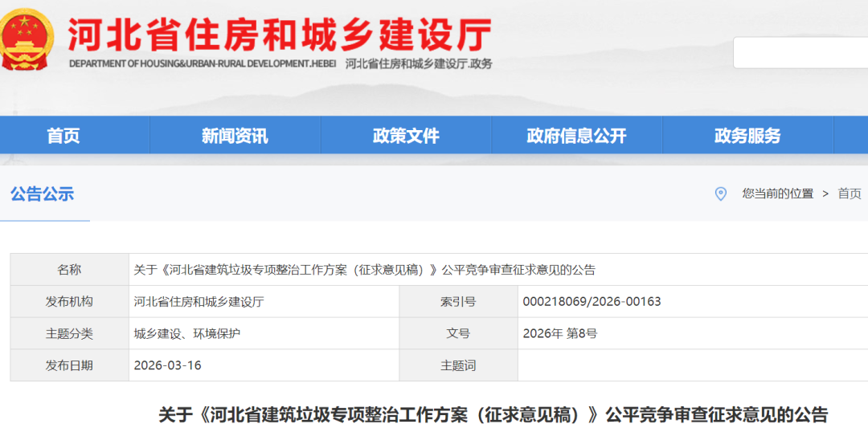Click the index number 000218069/2026-00163
Viewport: 868px width, 424px height.
coord(592,302)
